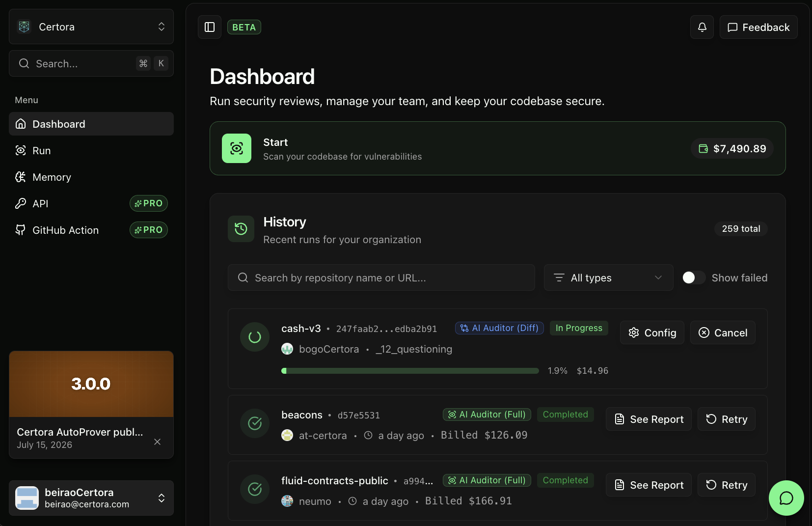Click the In Progress status badge
812x526 pixels.
[579, 328]
